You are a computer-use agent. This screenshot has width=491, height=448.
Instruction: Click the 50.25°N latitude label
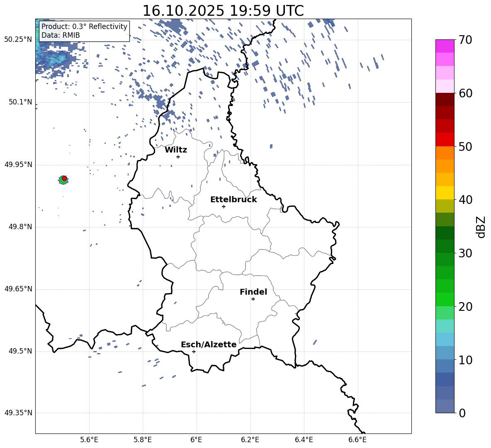tap(18, 40)
